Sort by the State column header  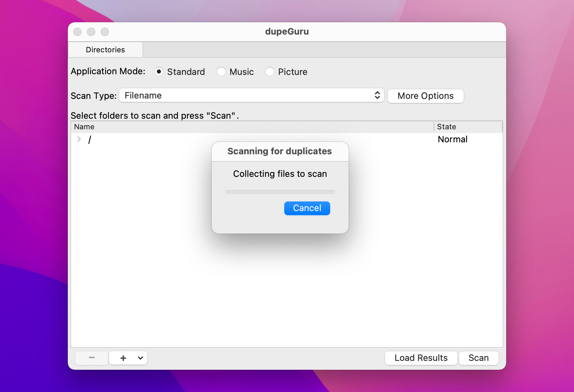[x=468, y=127]
